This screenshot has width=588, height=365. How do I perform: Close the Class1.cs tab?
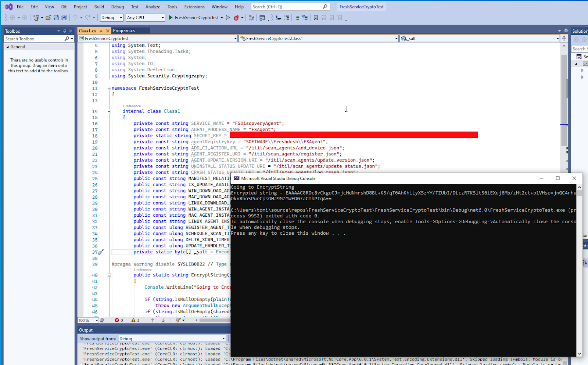click(x=108, y=31)
